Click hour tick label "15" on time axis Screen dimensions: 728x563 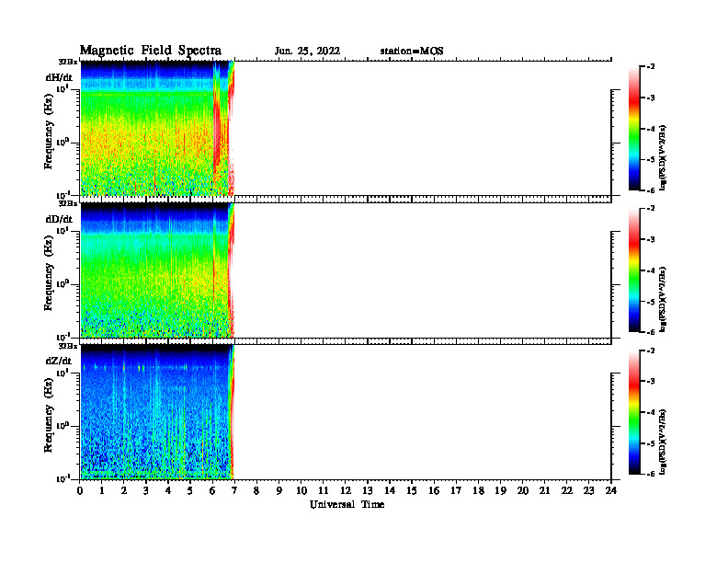pyautogui.click(x=412, y=490)
